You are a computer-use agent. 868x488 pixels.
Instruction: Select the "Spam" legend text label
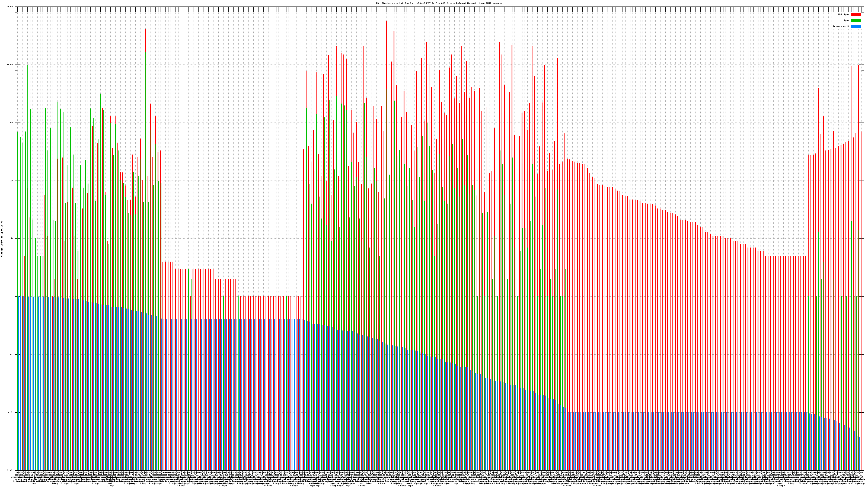tap(846, 21)
